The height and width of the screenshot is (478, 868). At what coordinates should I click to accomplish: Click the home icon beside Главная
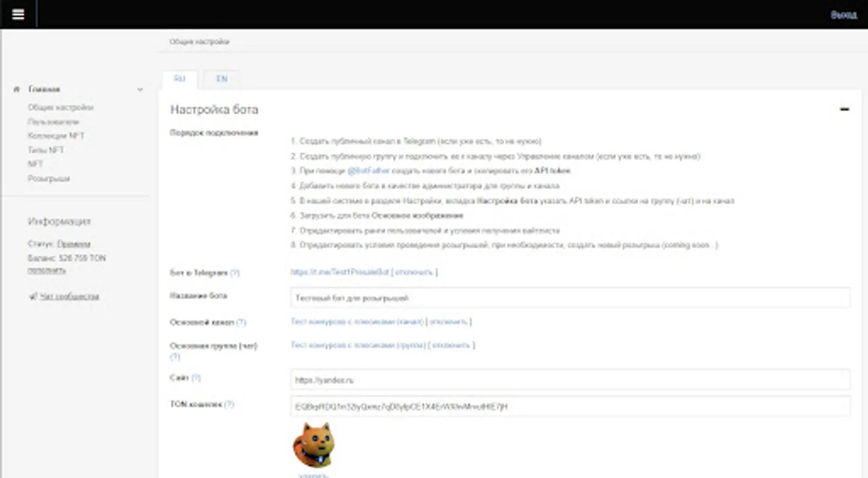pos(17,89)
